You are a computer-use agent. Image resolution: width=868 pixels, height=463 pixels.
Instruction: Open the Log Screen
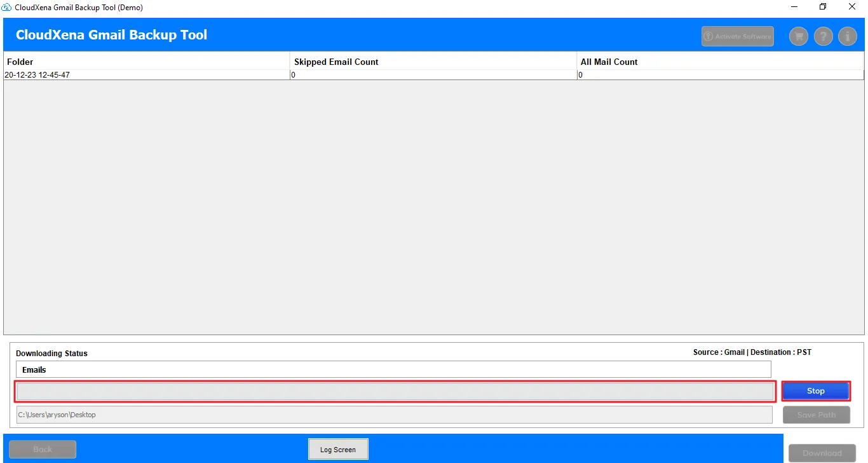pos(338,449)
